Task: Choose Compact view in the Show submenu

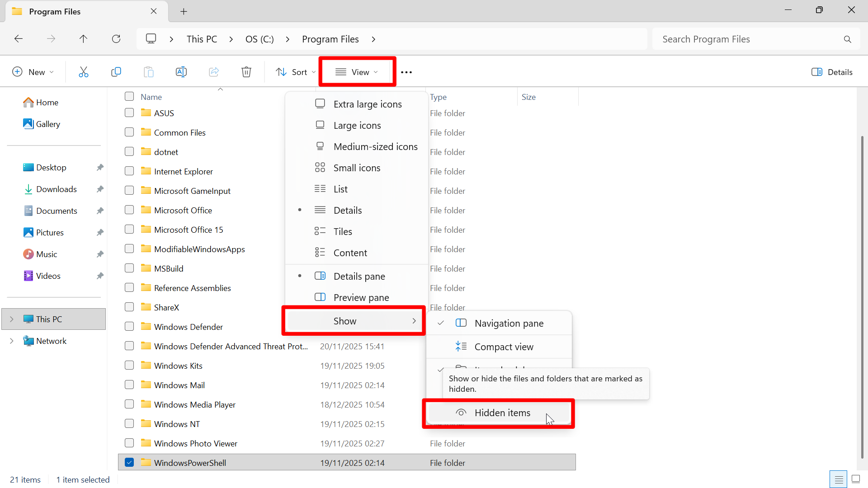Action: click(504, 347)
